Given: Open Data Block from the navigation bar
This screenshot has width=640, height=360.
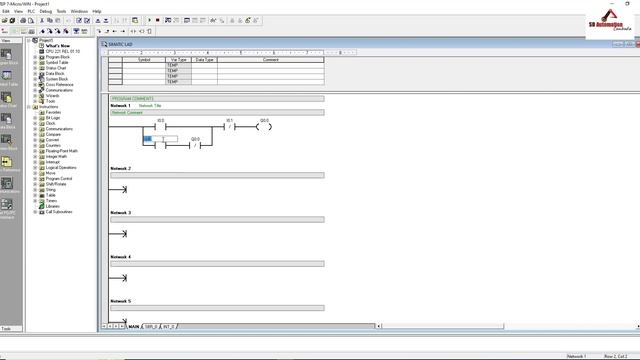Looking at the screenshot, I should click(7, 120).
